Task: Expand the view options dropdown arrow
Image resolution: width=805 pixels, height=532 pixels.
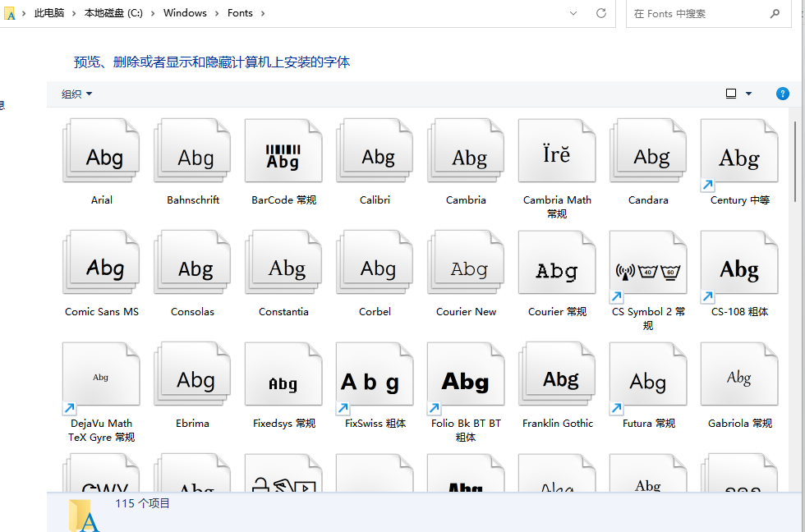Action: [x=748, y=94]
